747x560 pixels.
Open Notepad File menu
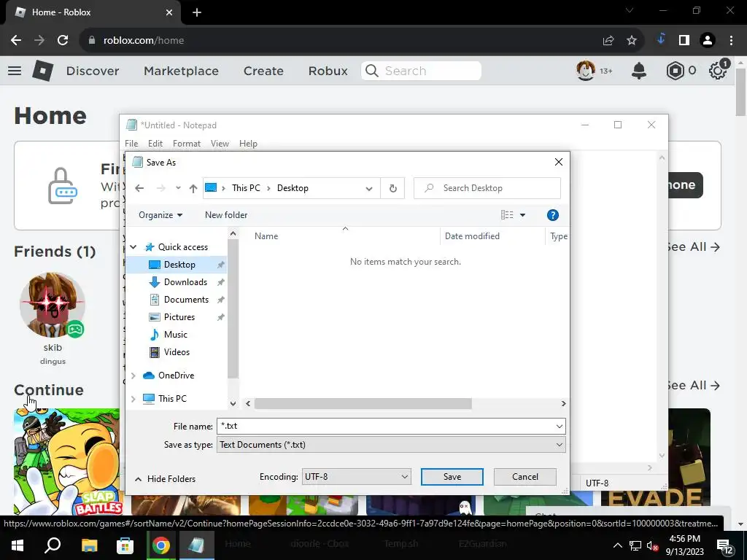pos(131,144)
